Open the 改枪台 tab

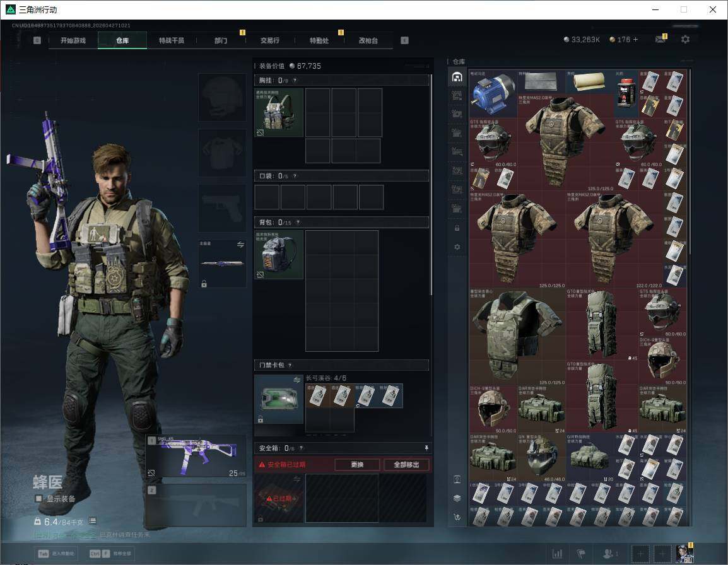pos(368,40)
